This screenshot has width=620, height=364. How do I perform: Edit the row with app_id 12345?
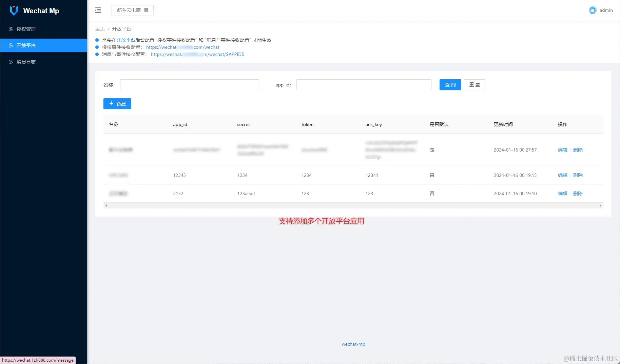(x=563, y=175)
